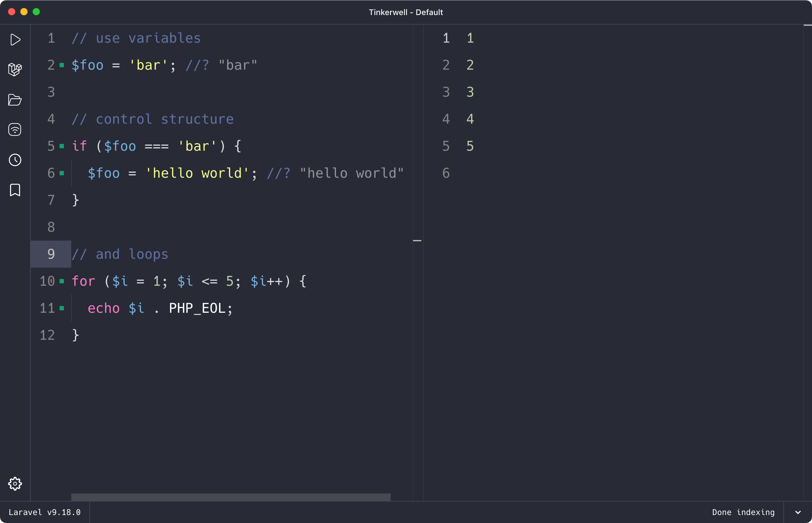Show the history clock panel
Viewport: 812px width, 523px height.
(x=15, y=160)
